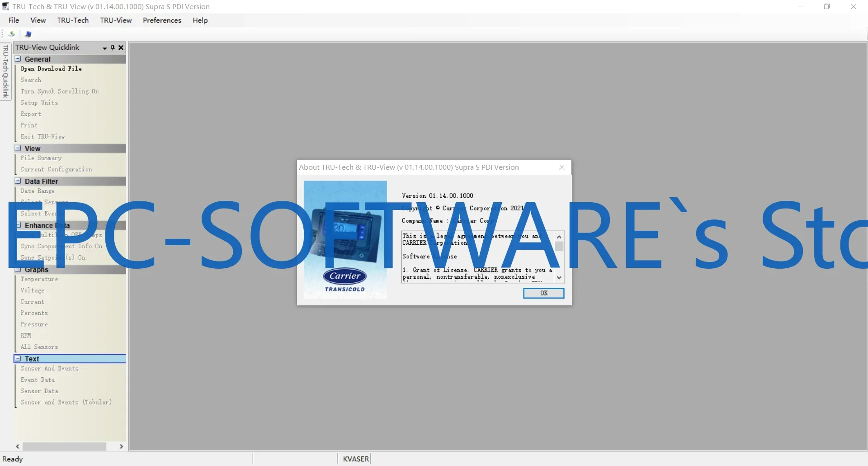Screen dimensions: 868x466
Task: Click the Open Download File link
Action: (x=51, y=69)
